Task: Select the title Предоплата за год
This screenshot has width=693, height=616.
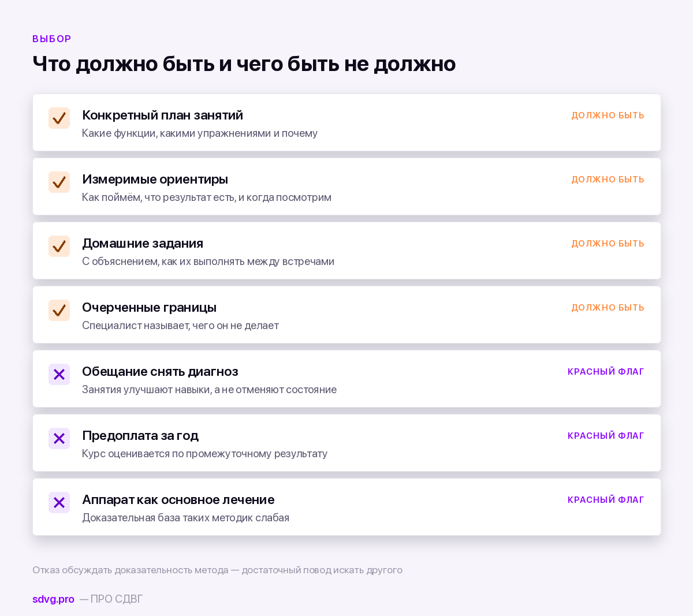Action: pos(140,436)
